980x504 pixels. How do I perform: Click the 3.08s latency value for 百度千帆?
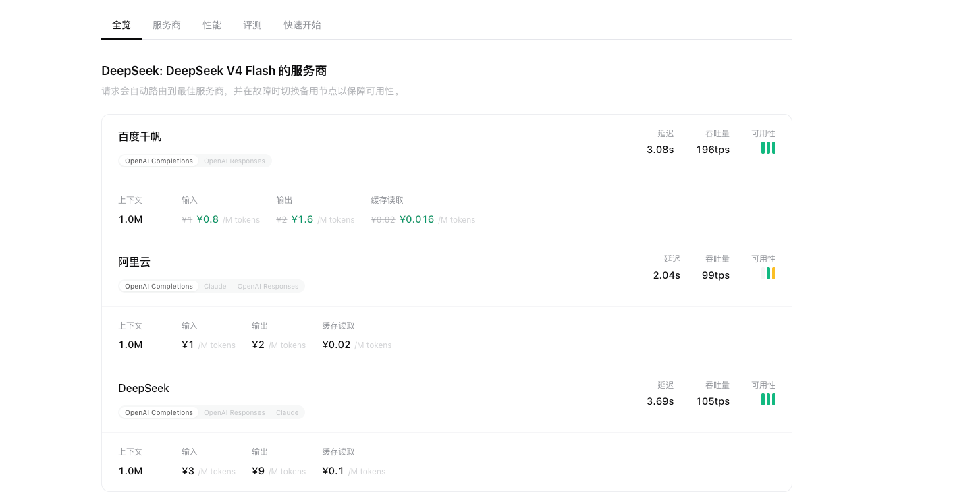[660, 149]
